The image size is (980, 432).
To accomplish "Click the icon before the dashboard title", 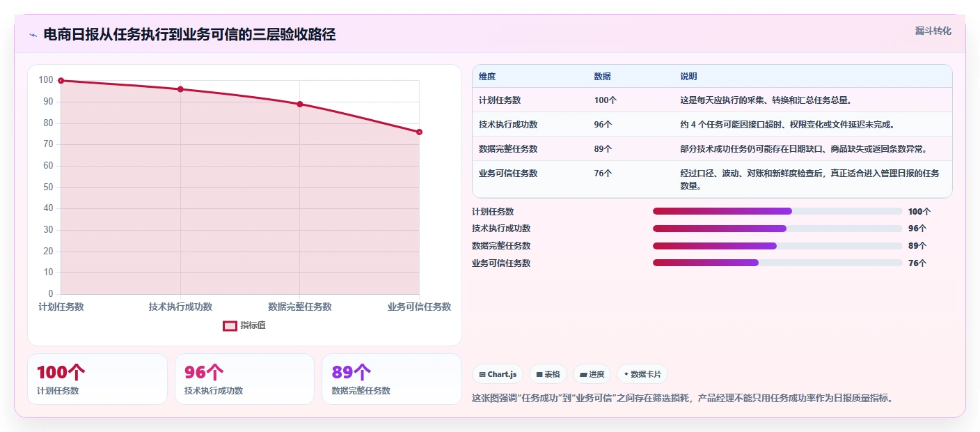I will (33, 35).
